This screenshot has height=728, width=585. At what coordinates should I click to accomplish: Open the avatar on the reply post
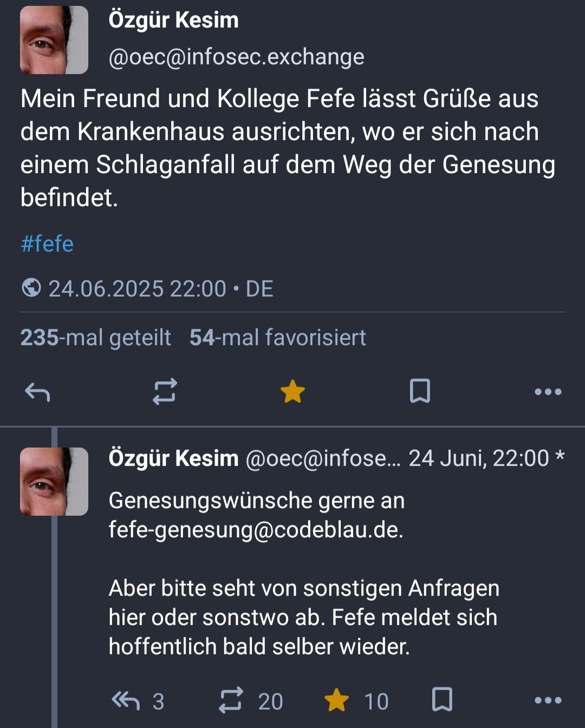tap(54, 481)
